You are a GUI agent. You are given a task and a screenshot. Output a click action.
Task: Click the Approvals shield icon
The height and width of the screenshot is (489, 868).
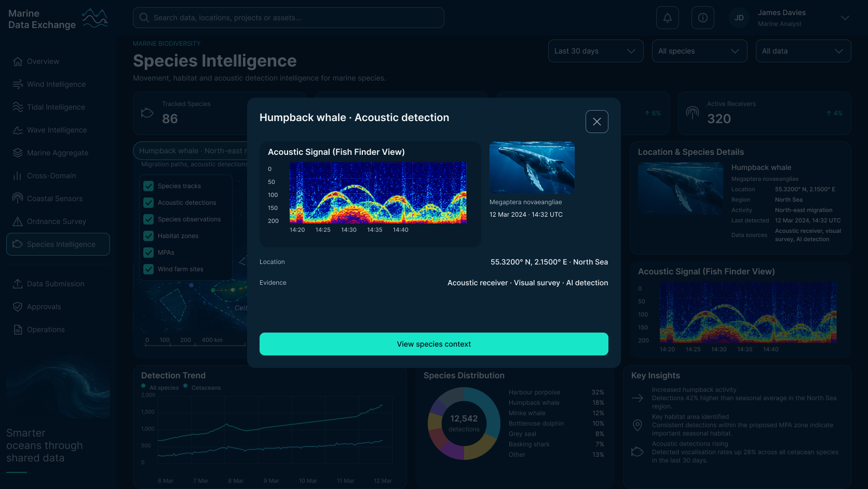pyautogui.click(x=18, y=307)
